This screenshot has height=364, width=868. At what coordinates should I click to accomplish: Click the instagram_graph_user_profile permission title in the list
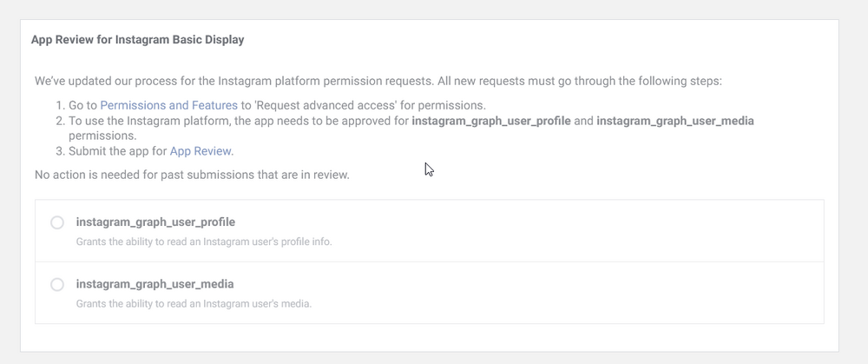point(155,222)
